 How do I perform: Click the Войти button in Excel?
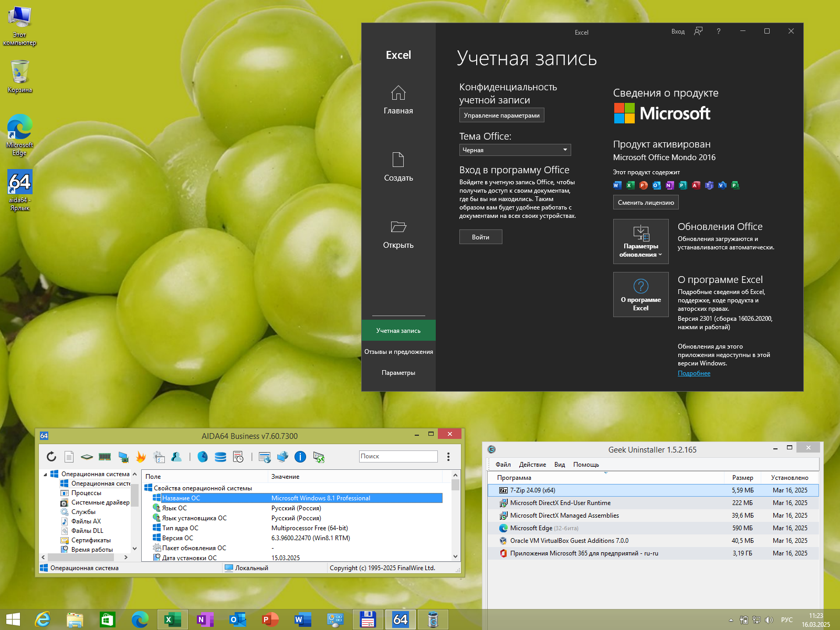point(480,237)
